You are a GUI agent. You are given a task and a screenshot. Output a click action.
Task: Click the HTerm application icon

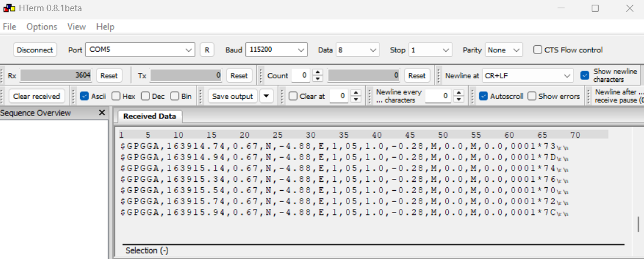pyautogui.click(x=9, y=8)
